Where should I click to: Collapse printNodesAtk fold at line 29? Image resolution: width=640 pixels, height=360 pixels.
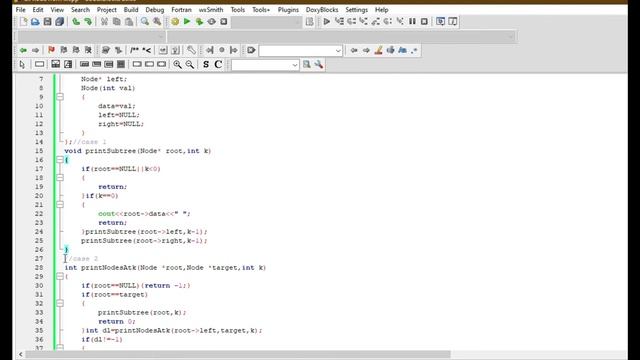point(60,277)
